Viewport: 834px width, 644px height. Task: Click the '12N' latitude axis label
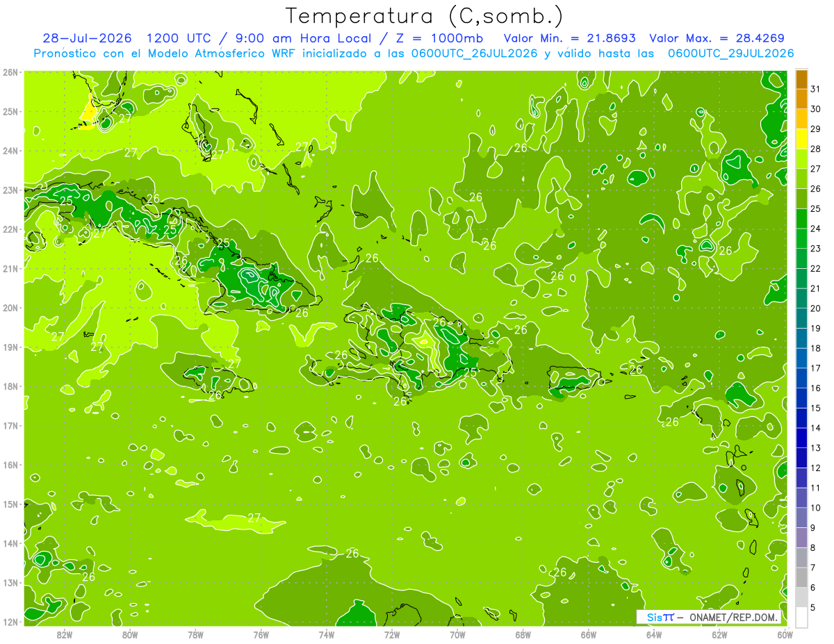tap(11, 622)
